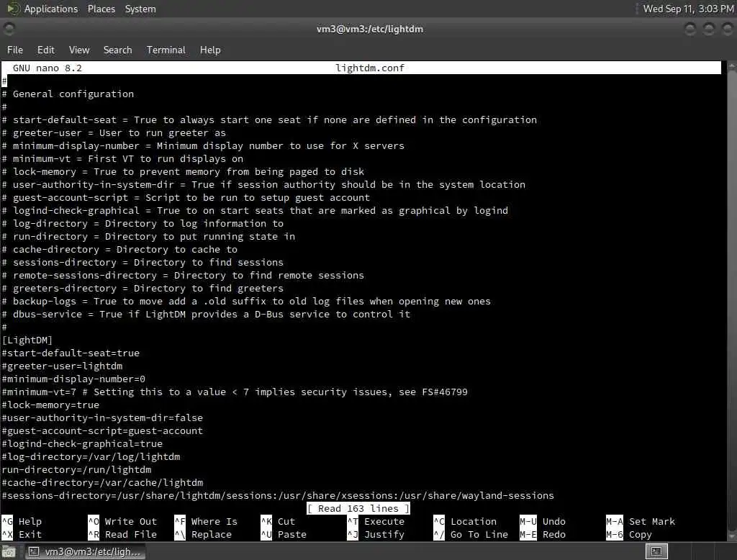Click the M-A Set Mark shortcut label
Image resolution: width=737 pixels, height=560 pixels.
point(641,521)
